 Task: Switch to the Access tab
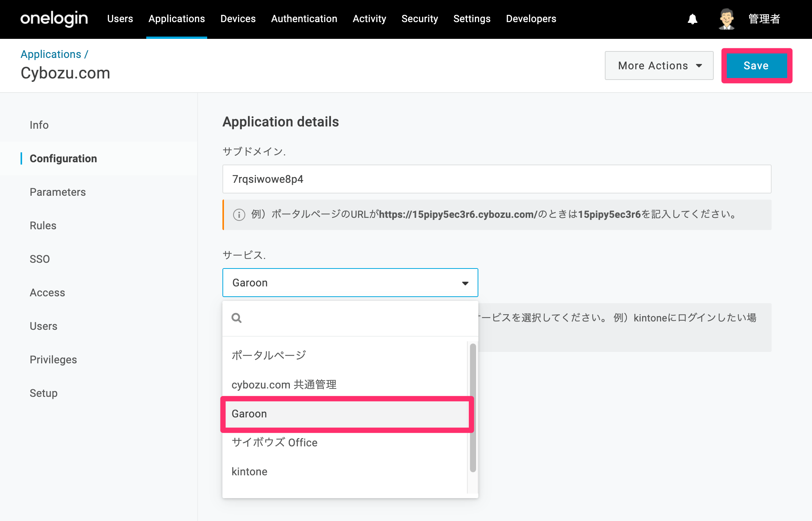click(x=48, y=292)
